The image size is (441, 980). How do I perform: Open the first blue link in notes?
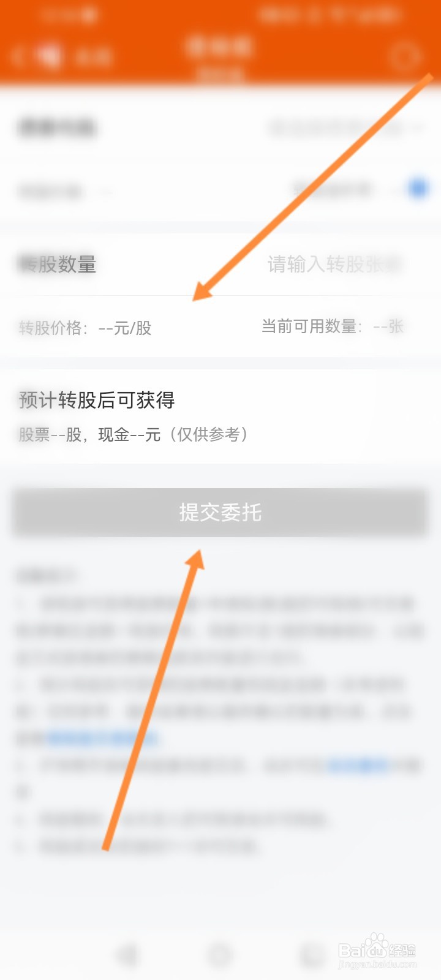102,738
